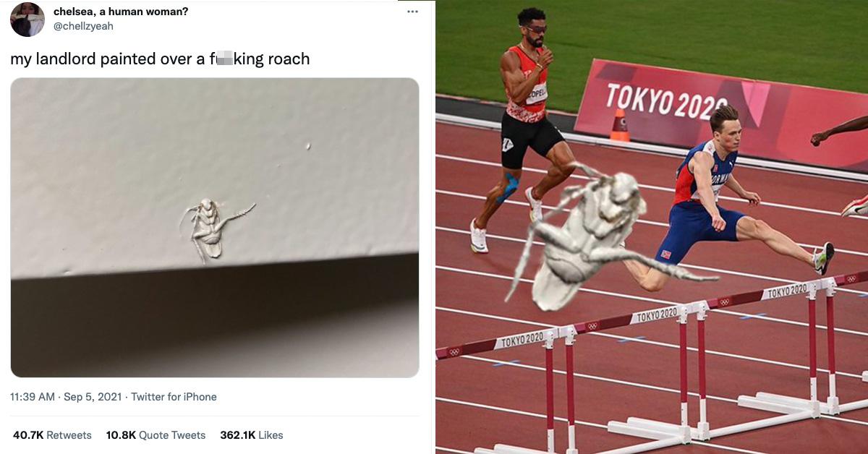The image size is (868, 454).
Task: Click the TOKYO 2020 label on the nearest hurdle
Action: [522, 340]
